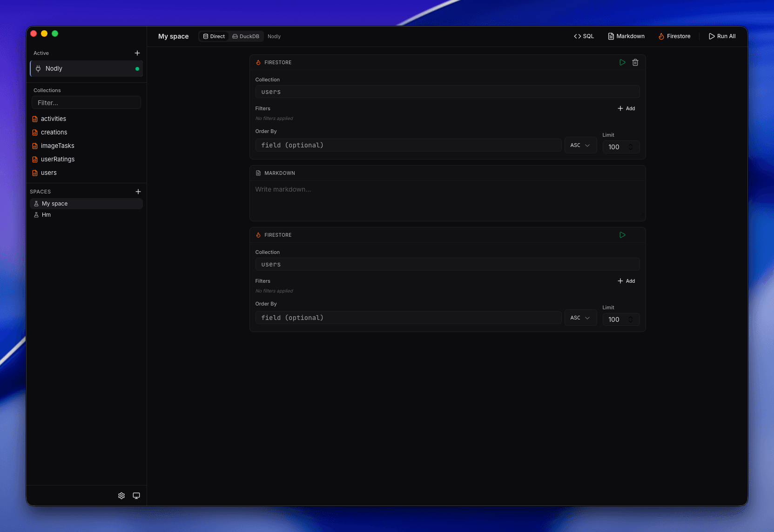Select Direct mode in the toggle
The width and height of the screenshot is (774, 532).
click(x=213, y=36)
